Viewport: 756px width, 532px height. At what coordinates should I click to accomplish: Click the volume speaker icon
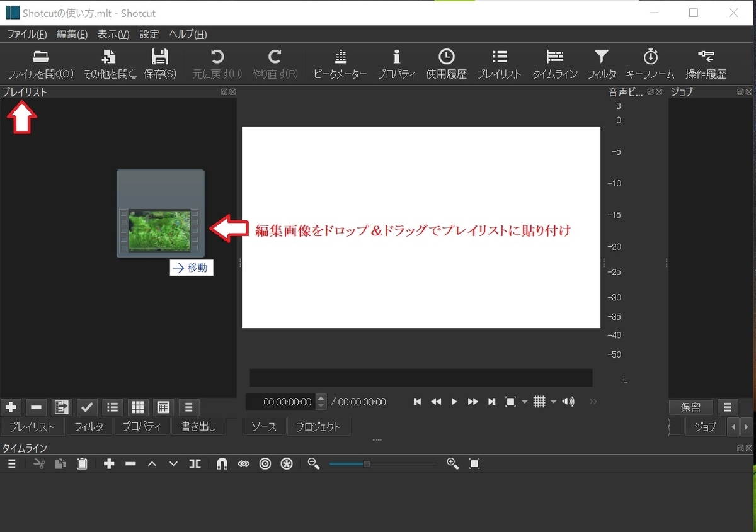[568, 402]
